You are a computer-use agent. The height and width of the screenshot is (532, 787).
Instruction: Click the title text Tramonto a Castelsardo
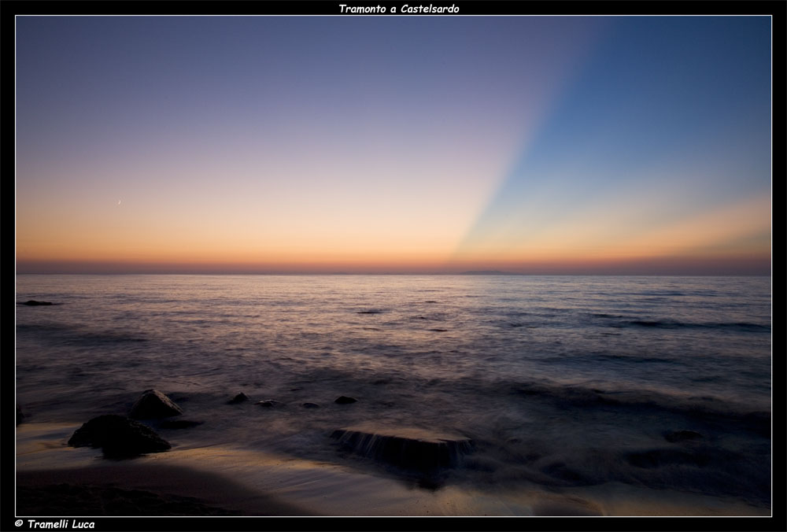coord(398,9)
